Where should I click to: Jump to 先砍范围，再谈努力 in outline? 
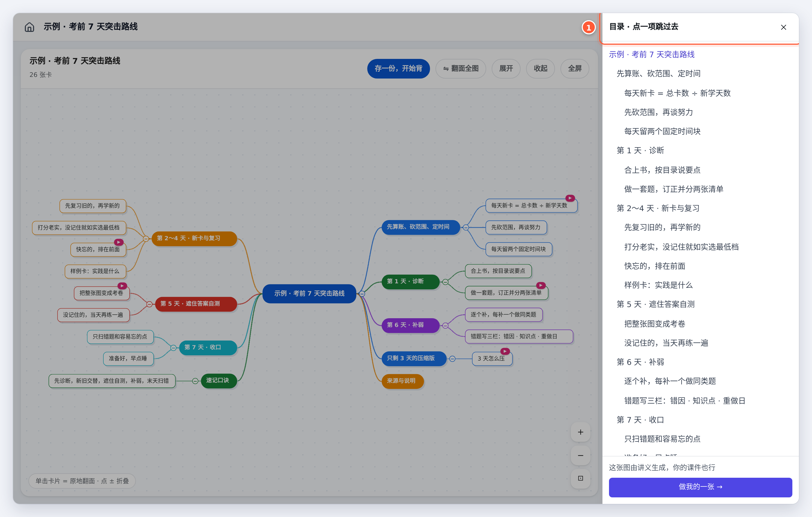[x=658, y=112]
